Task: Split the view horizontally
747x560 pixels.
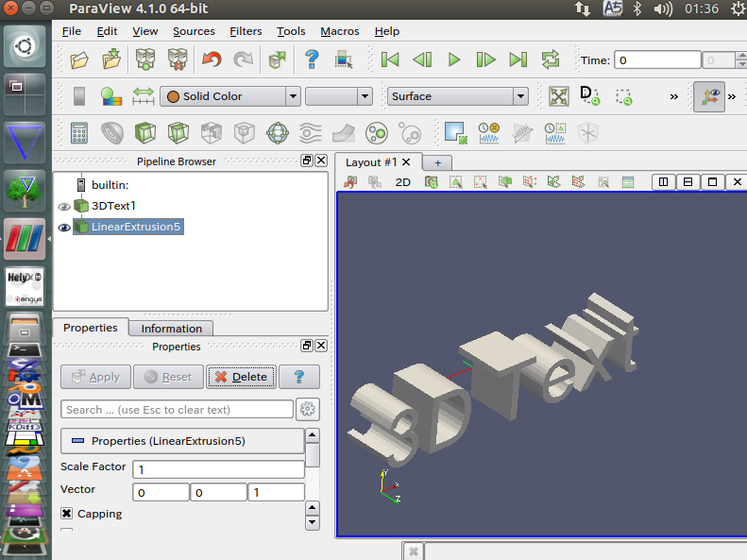Action: click(x=663, y=182)
